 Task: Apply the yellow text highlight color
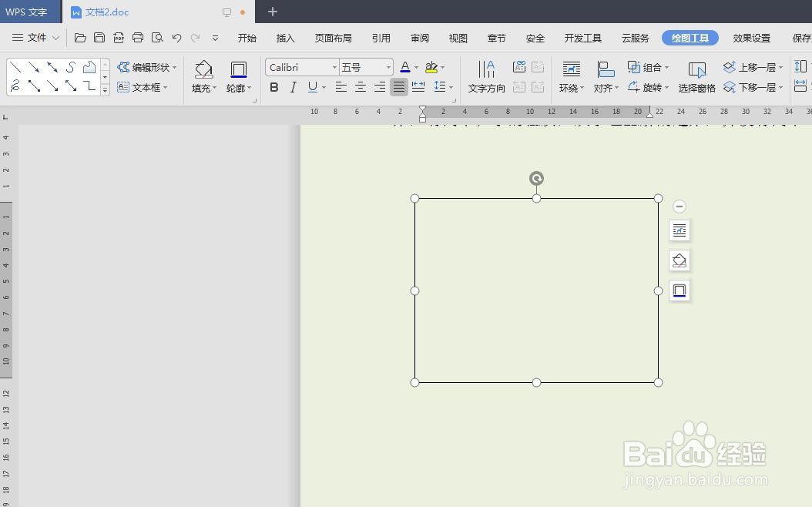pos(431,67)
